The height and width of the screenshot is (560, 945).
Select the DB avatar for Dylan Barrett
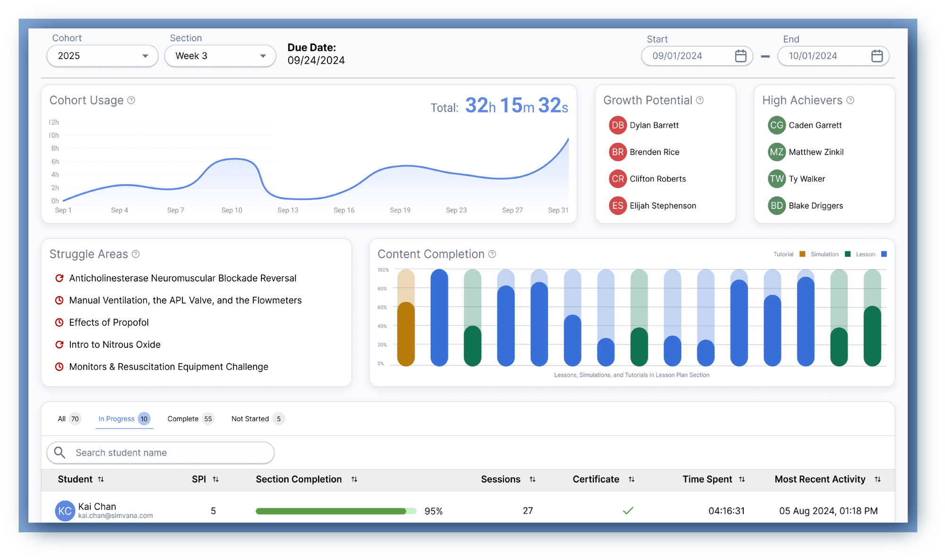pyautogui.click(x=618, y=125)
